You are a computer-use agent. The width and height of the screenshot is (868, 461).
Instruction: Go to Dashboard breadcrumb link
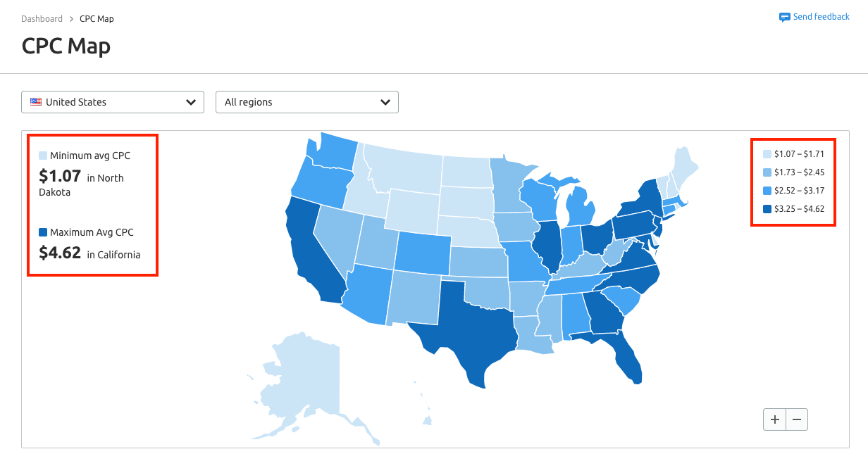coord(42,19)
